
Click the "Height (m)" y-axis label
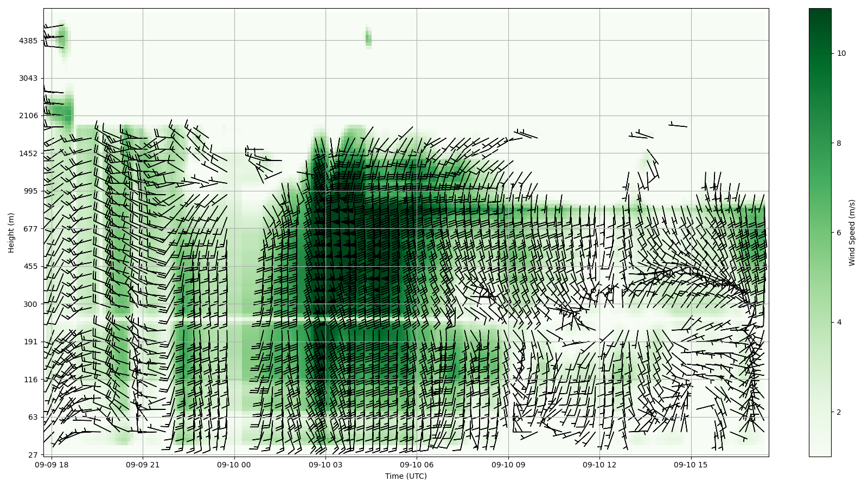click(x=11, y=233)
